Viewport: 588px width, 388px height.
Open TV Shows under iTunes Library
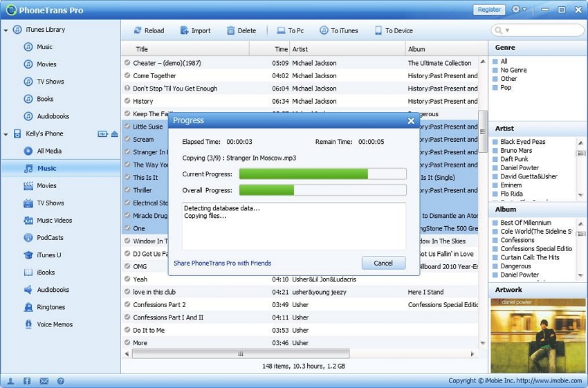(44, 82)
